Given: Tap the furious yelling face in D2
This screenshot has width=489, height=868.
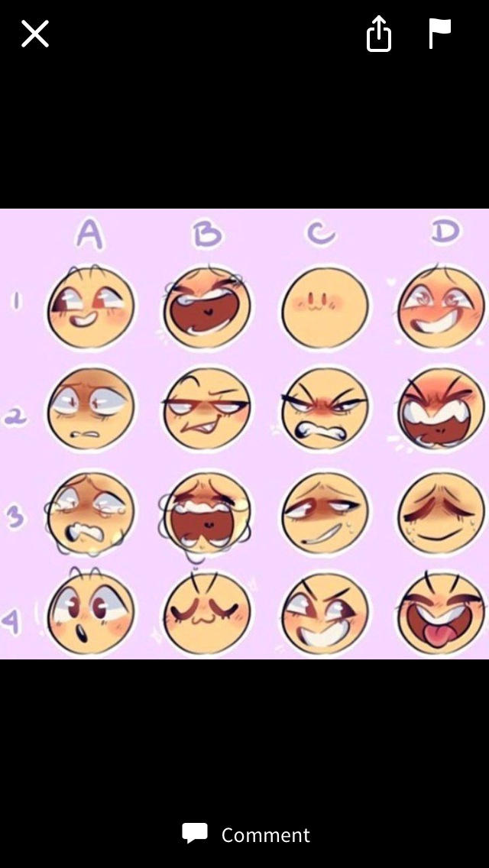Looking at the screenshot, I should pos(442,409).
